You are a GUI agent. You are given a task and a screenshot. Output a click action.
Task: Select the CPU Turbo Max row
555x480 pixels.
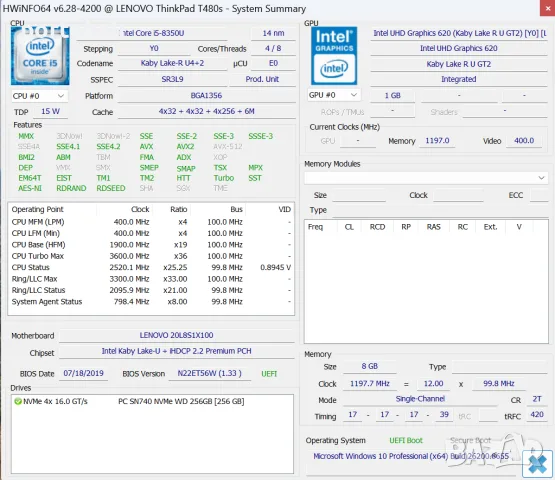pyautogui.click(x=151, y=256)
